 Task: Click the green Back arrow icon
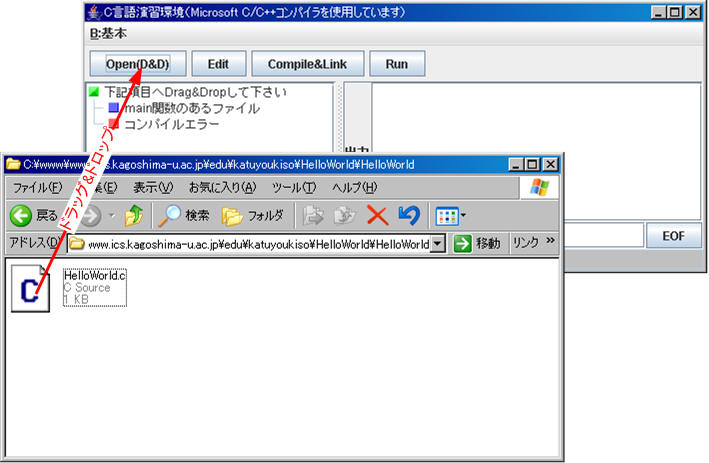point(21,215)
